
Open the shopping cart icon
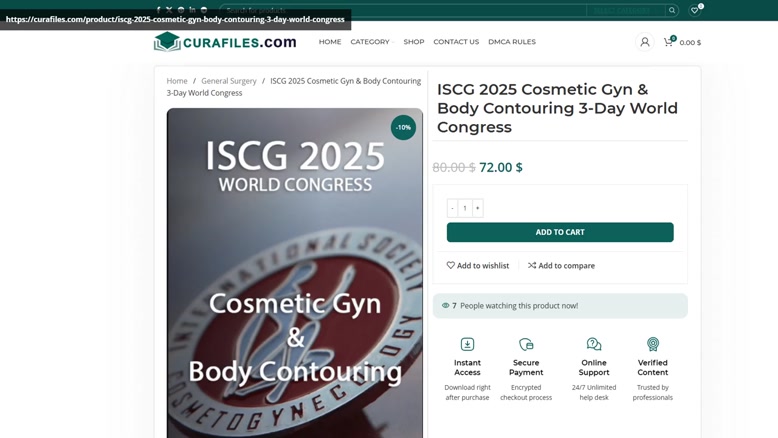point(668,42)
